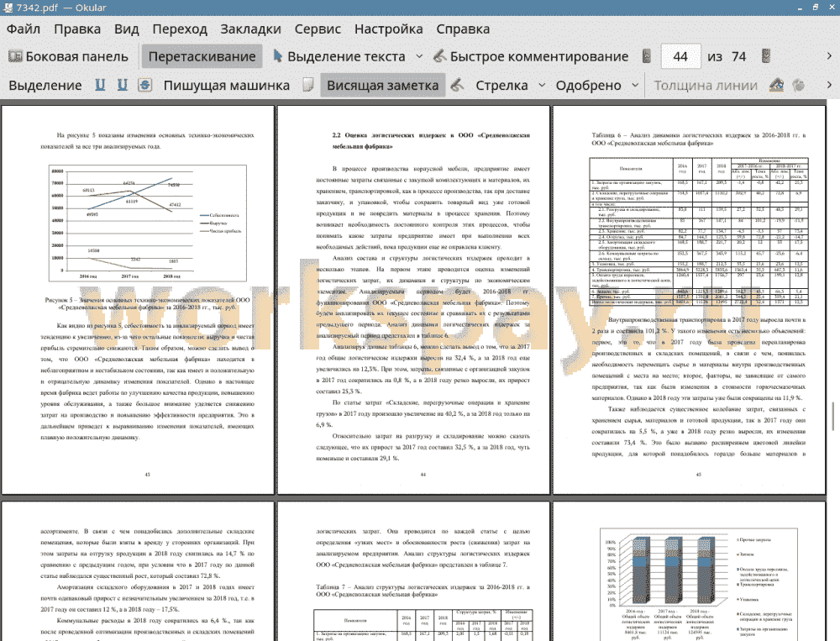Image resolution: width=840 pixels, height=641 pixels.
Task: Click the Толщина линии option
Action: click(x=706, y=85)
